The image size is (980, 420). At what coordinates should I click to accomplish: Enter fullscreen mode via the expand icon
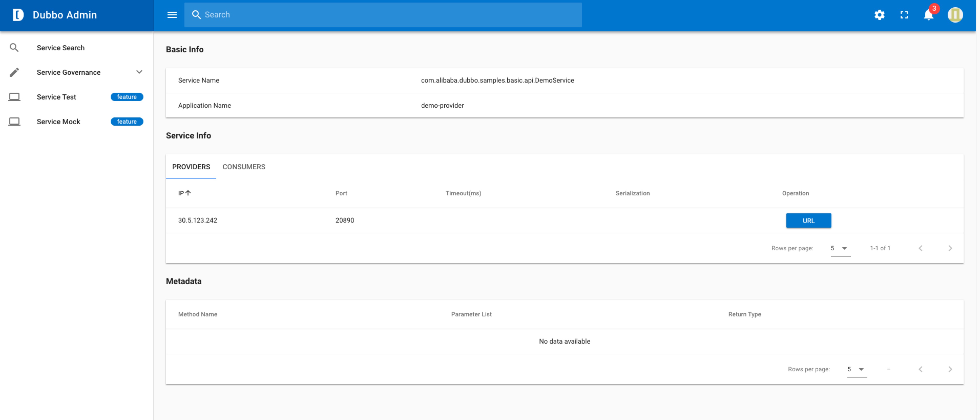click(904, 15)
